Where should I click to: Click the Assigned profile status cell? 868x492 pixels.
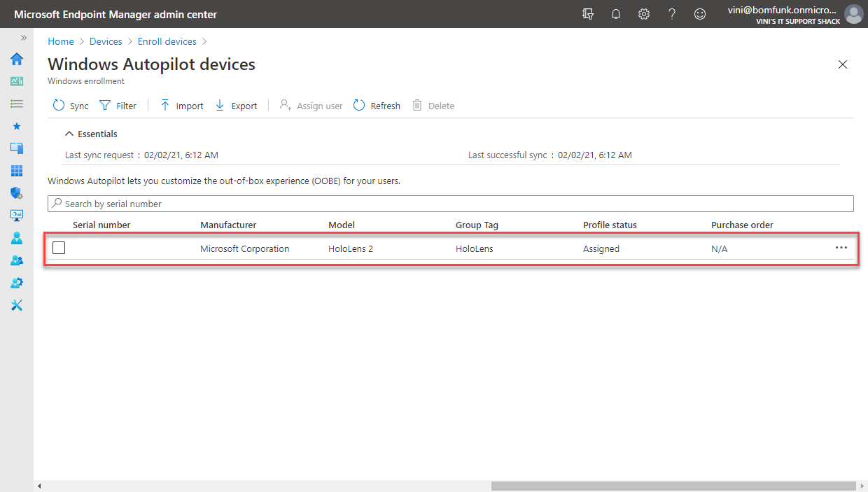[x=601, y=248]
